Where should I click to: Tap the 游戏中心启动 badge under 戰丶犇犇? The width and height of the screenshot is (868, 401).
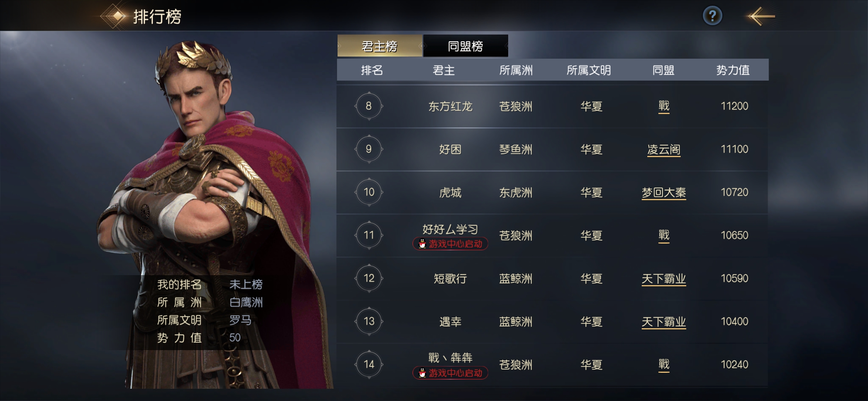coord(450,373)
